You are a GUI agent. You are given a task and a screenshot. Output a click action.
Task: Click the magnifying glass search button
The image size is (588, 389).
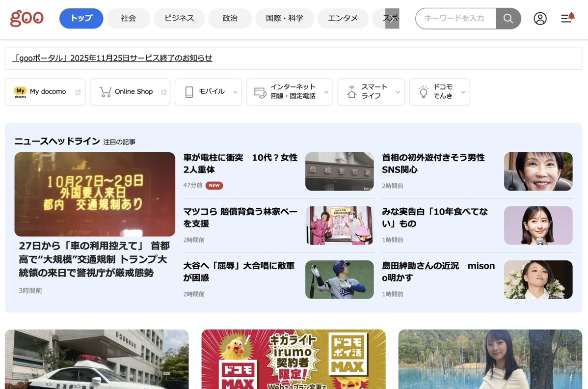(508, 19)
